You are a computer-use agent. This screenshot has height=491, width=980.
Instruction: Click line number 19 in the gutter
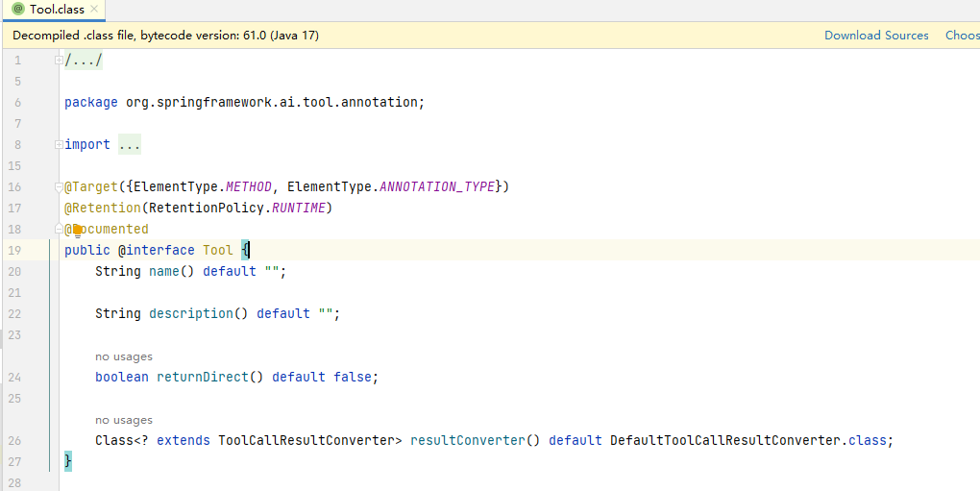(x=14, y=251)
